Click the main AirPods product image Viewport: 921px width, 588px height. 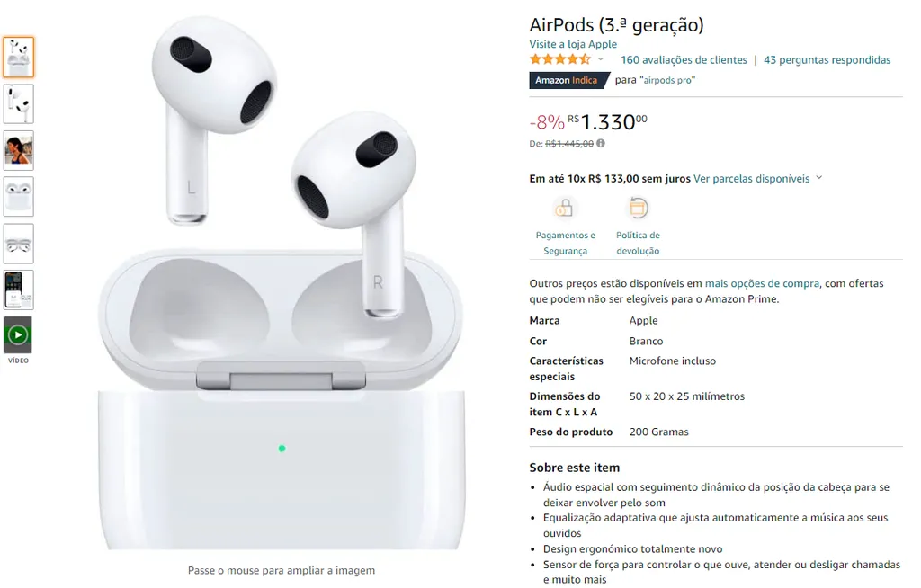pos(281,285)
